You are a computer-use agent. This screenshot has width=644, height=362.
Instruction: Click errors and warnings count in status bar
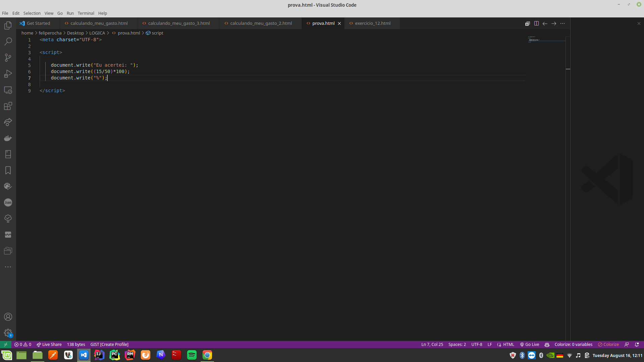[x=23, y=344]
